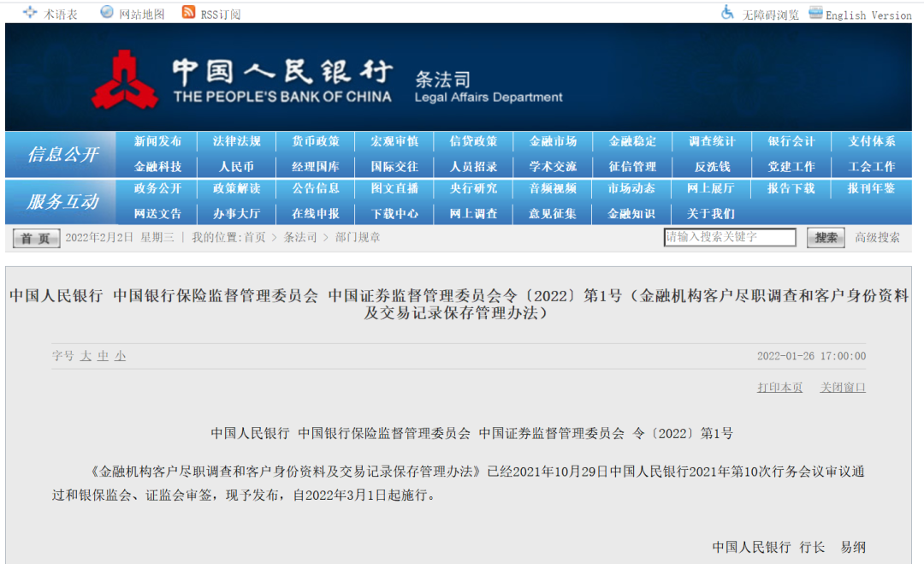
Task: Click 打印本页 to print page
Action: [x=779, y=387]
